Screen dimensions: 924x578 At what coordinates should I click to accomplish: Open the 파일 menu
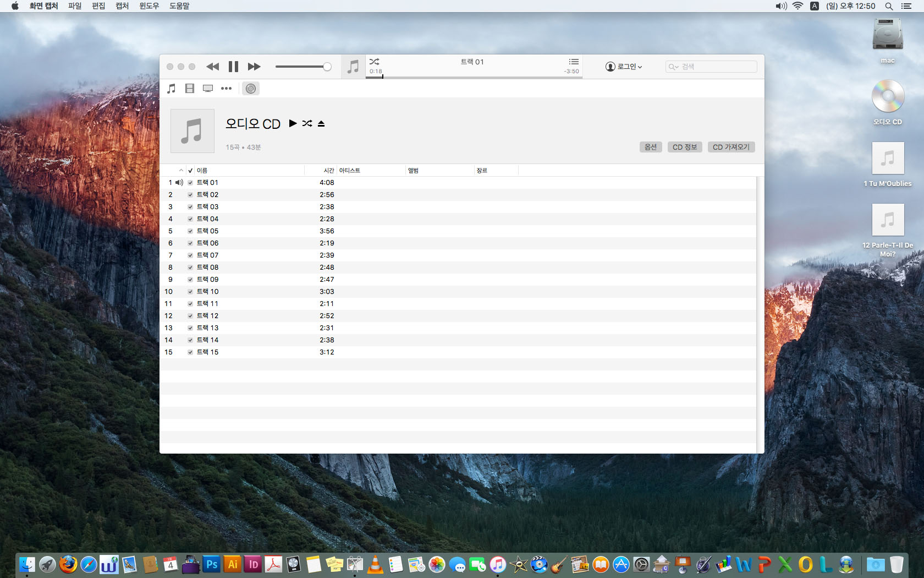click(x=75, y=6)
